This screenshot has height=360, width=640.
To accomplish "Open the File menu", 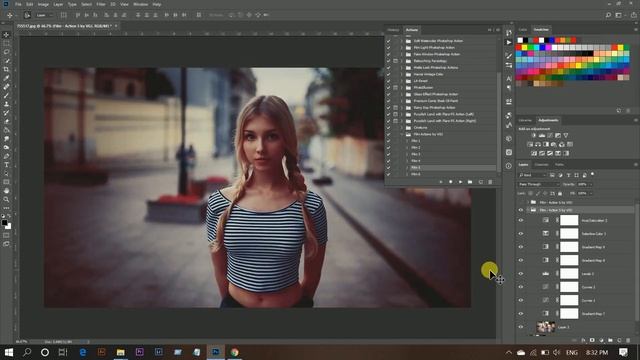I will point(18,4).
